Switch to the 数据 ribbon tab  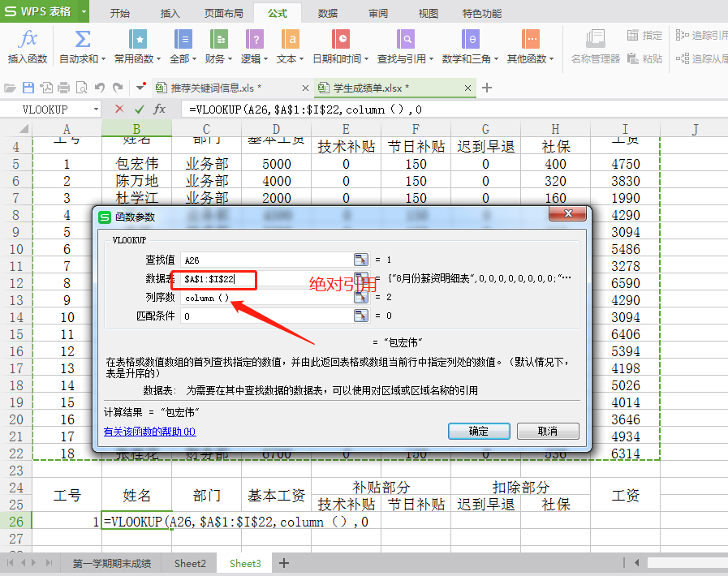[328, 14]
